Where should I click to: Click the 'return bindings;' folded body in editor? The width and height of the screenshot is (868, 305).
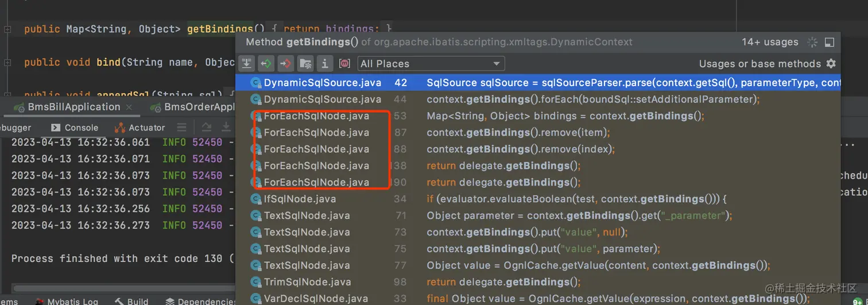331,29
